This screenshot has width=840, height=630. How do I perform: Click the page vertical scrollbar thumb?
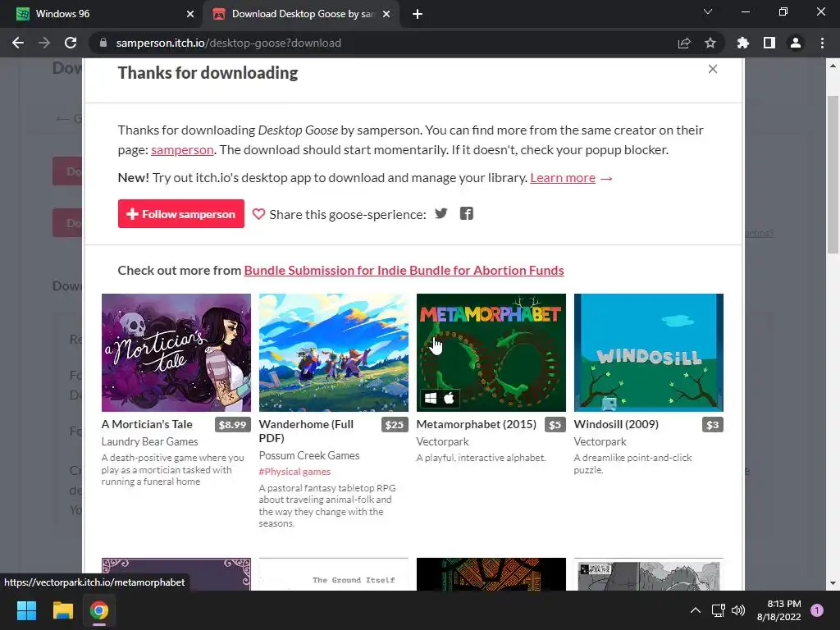pyautogui.click(x=833, y=174)
